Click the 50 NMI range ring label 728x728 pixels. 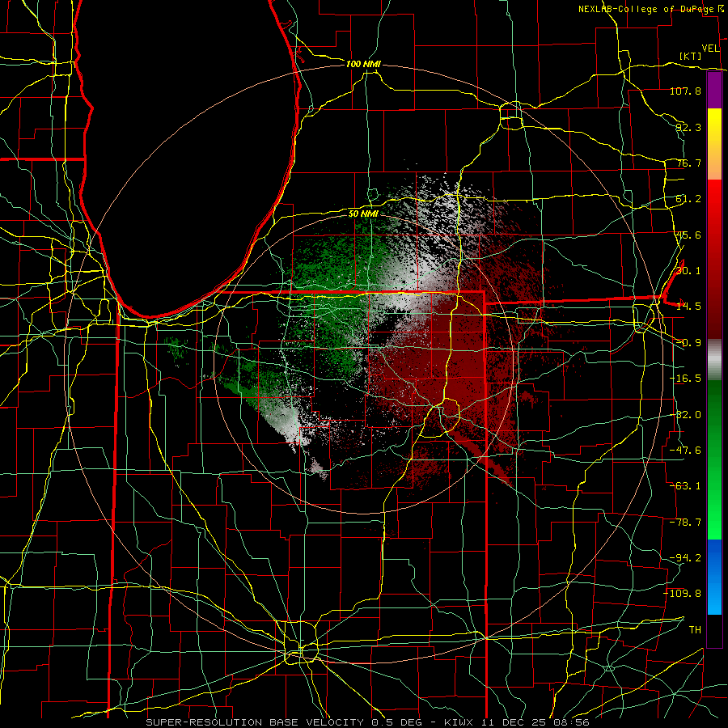(363, 214)
